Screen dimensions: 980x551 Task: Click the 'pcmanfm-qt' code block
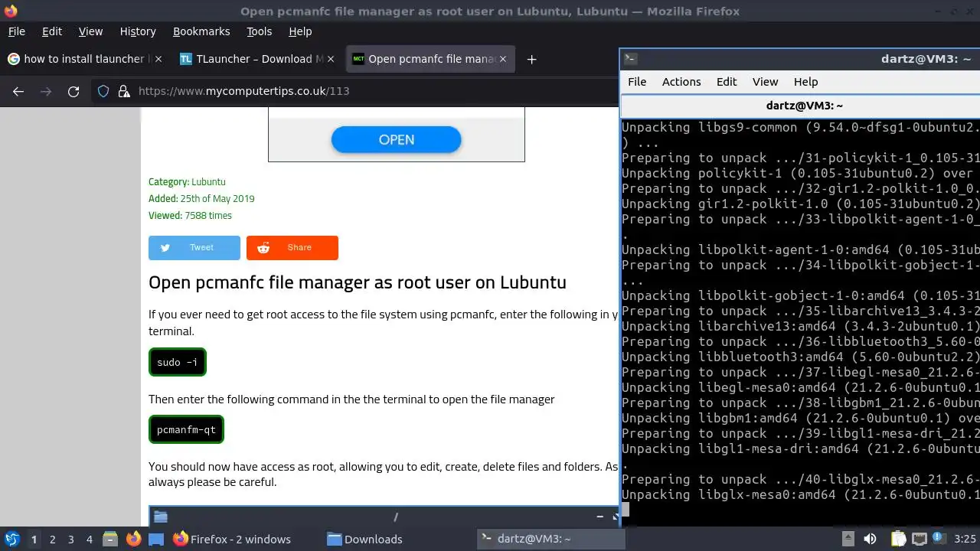(x=186, y=429)
